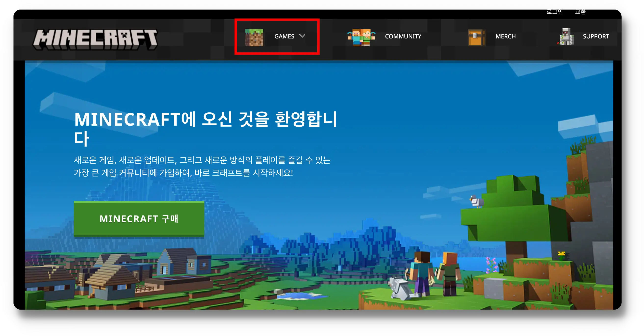Viewport: 644px width, 336px height.
Task: Expand the GAMES dropdown chevron
Action: pyautogui.click(x=302, y=36)
